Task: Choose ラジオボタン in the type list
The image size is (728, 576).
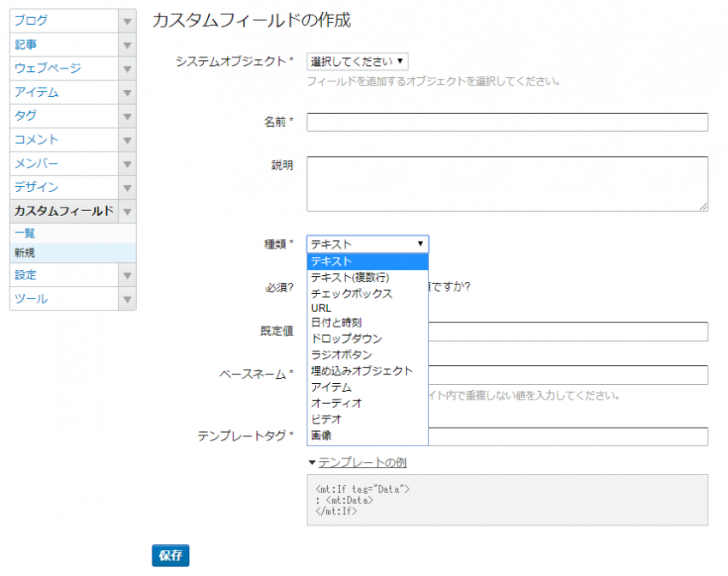Action: pos(341,355)
